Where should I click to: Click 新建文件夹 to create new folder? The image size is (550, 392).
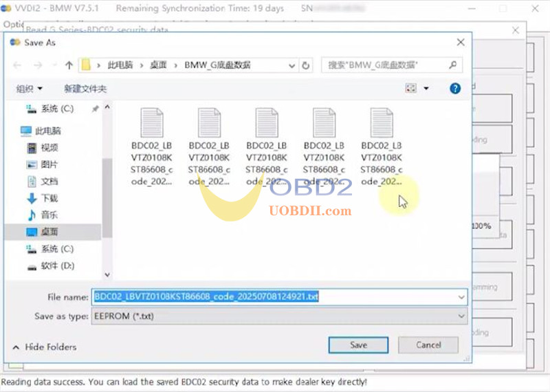point(85,89)
